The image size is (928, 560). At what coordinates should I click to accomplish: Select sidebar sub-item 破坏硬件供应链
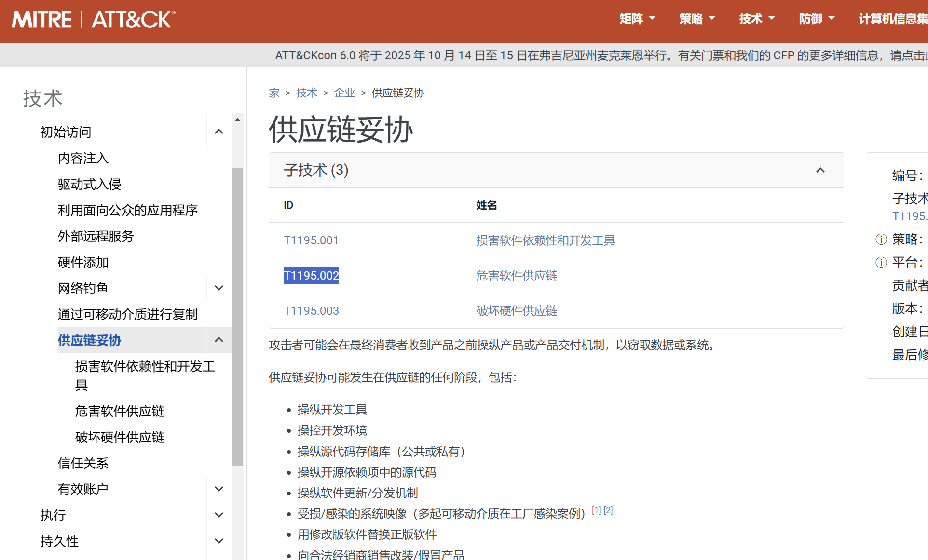120,437
